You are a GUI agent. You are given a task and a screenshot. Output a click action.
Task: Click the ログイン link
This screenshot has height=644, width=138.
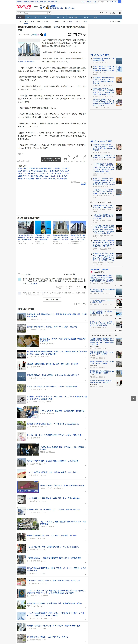[x=42, y=8]
